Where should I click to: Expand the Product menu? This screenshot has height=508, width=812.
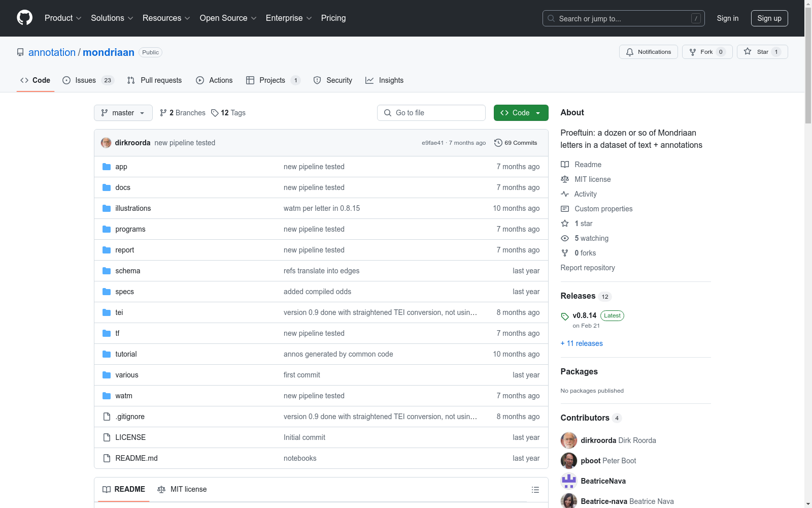pos(63,18)
